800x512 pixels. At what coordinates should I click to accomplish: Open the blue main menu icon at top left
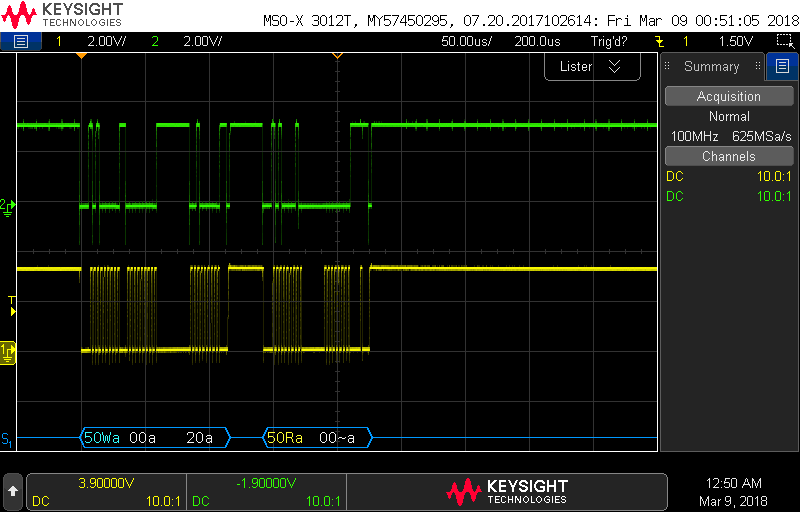(21, 42)
